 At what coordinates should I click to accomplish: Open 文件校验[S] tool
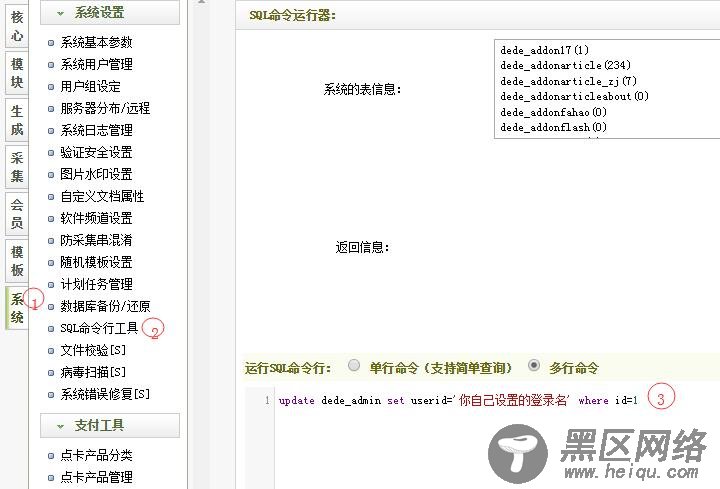point(93,350)
